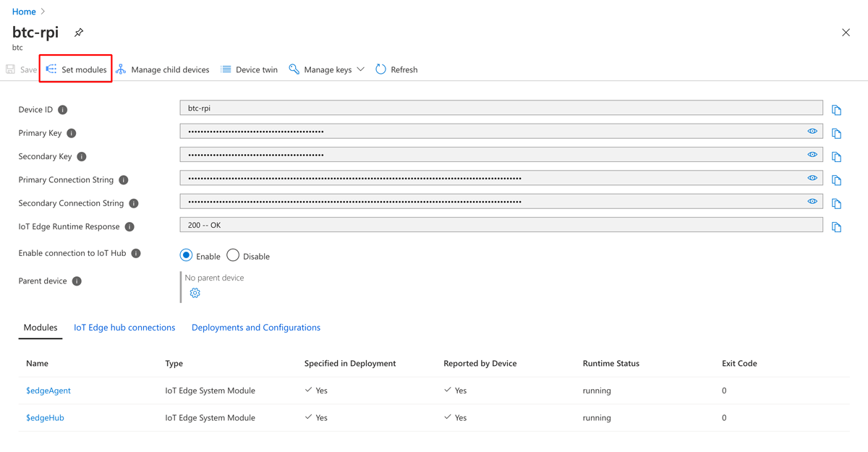868x452 pixels.
Task: Click the $edgeAgent type cell
Action: click(210, 391)
